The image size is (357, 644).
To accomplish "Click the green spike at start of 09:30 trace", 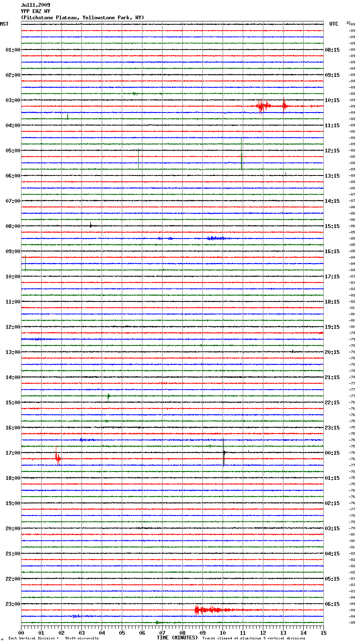I will click(26, 263).
